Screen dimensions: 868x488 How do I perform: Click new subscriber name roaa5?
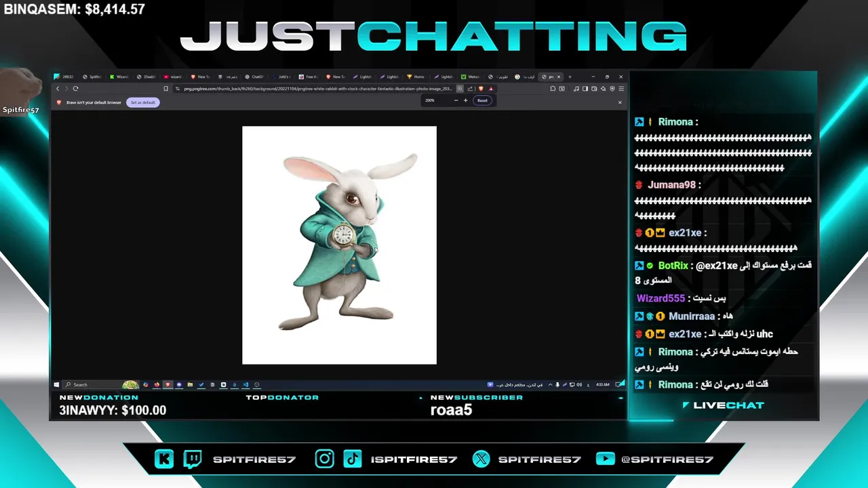click(451, 410)
